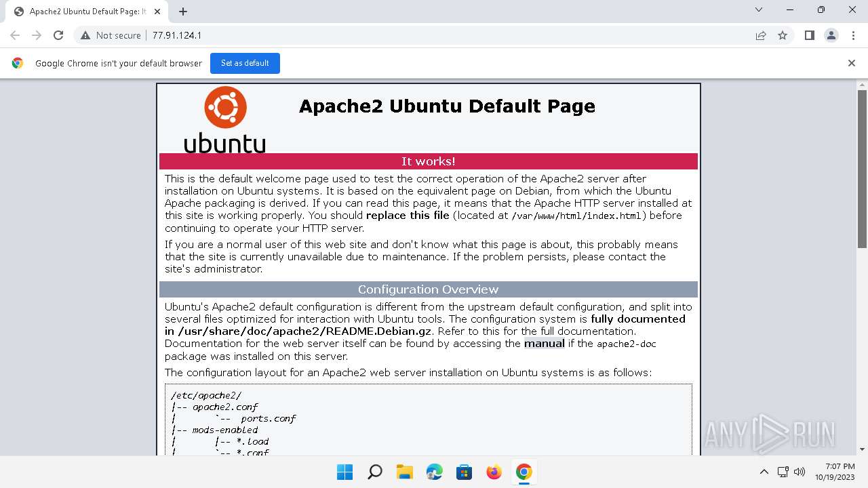
Task: Open Windows taskbar Search
Action: 375,472
